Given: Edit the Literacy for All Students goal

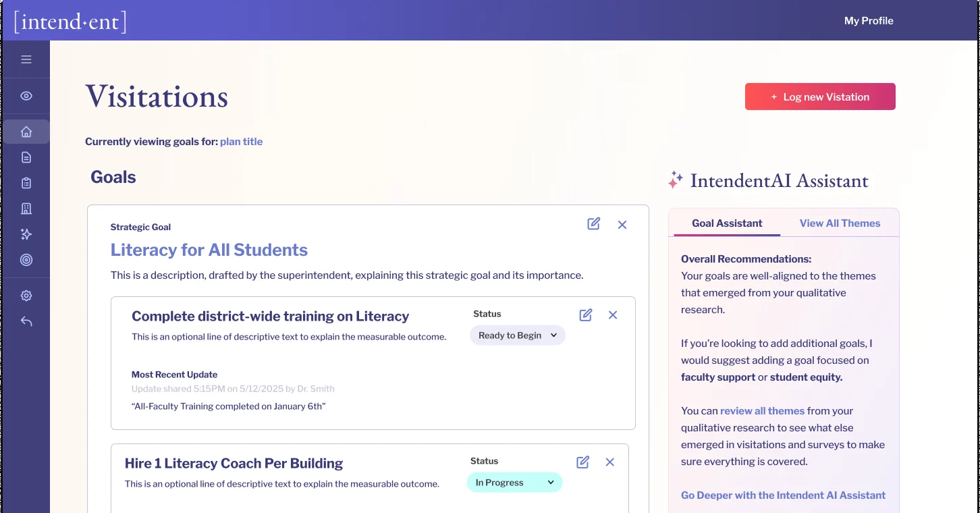Looking at the screenshot, I should 594,224.
